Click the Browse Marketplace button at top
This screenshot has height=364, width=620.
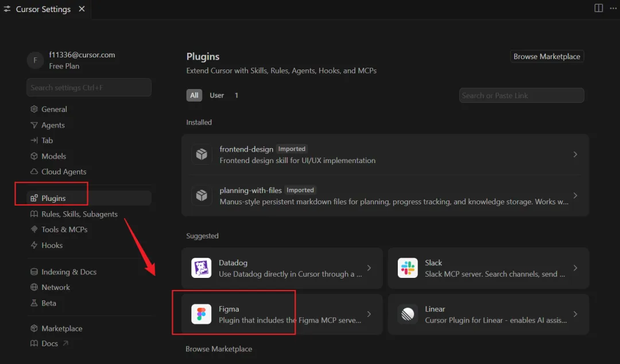coord(547,56)
